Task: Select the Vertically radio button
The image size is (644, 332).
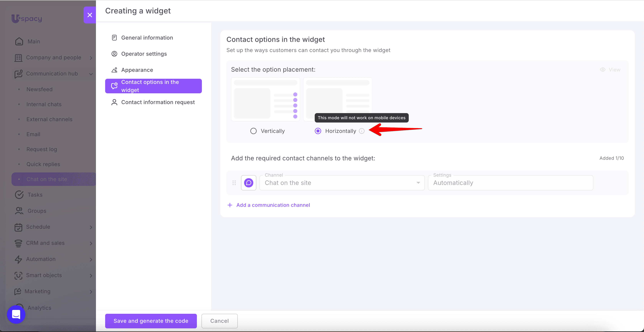Action: pyautogui.click(x=253, y=131)
